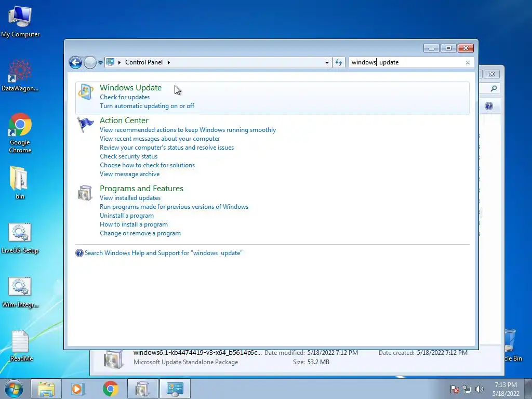Viewport: 532px width, 399px height.
Task: Click Check security status
Action: point(129,156)
